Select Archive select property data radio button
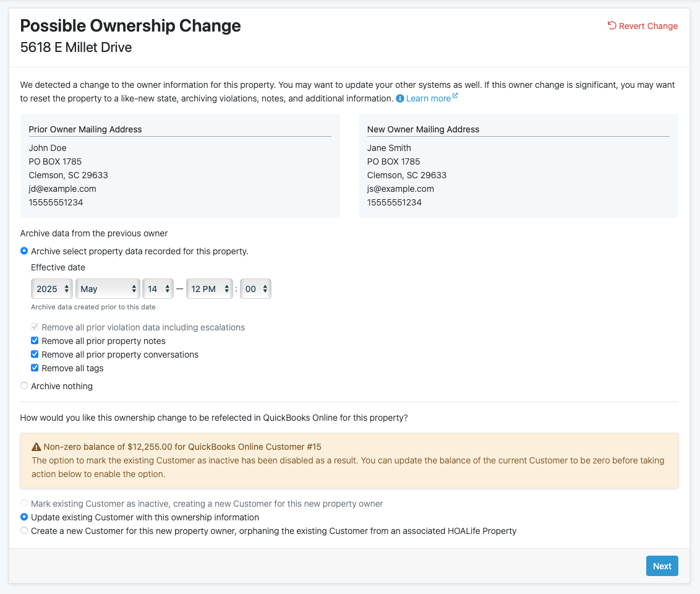The height and width of the screenshot is (594, 700). [24, 251]
